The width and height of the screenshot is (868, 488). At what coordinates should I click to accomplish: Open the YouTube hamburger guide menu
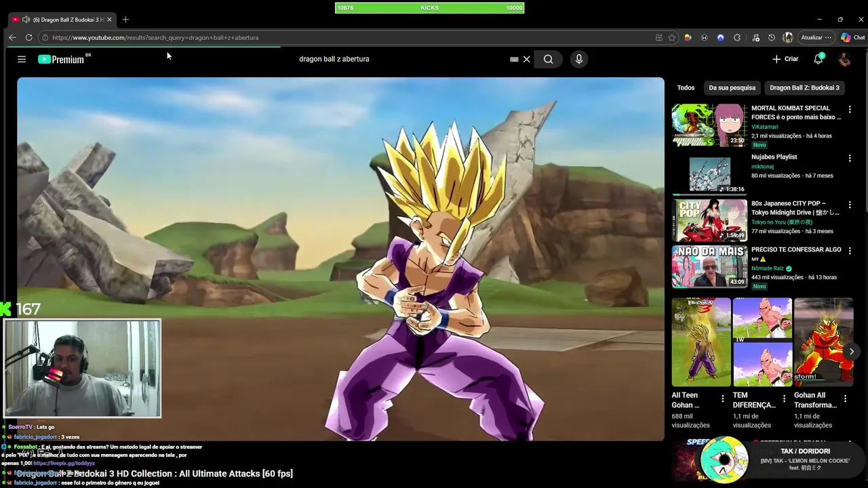point(22,59)
